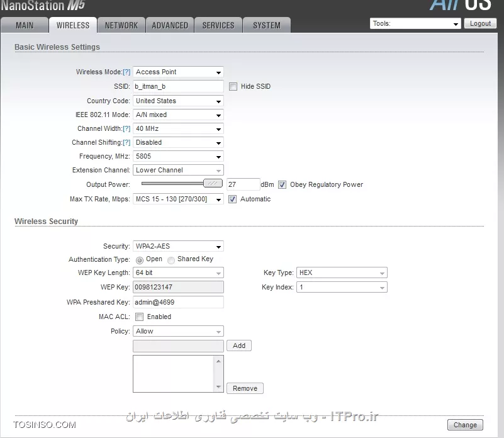The image size is (504, 438).
Task: Click the Remove button
Action: 245,388
